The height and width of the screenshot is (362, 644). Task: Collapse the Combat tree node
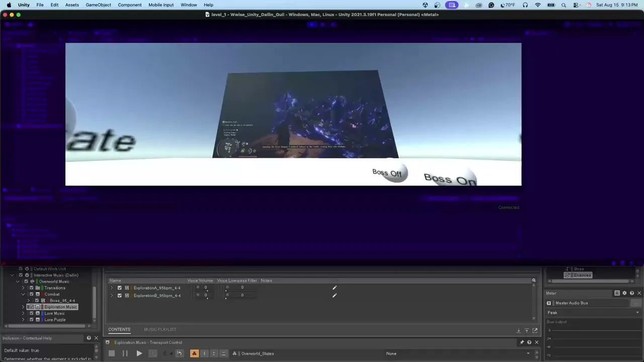pyautogui.click(x=23, y=294)
